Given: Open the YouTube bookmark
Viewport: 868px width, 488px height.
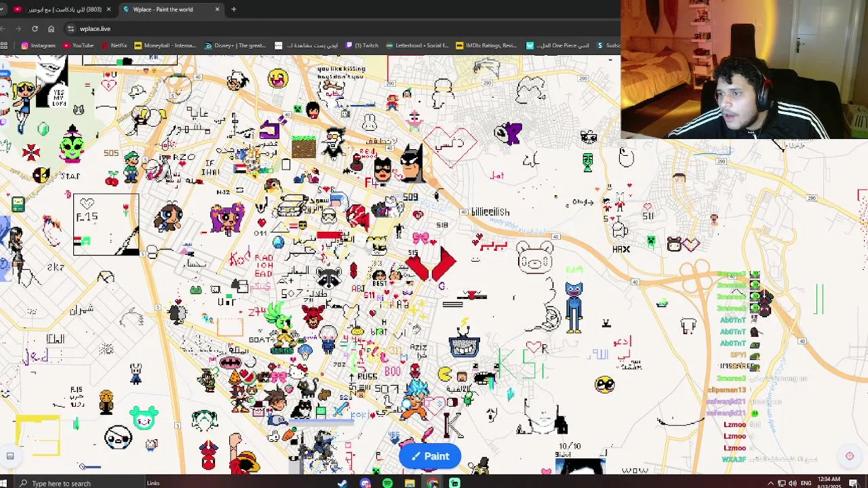Looking at the screenshot, I should point(79,45).
